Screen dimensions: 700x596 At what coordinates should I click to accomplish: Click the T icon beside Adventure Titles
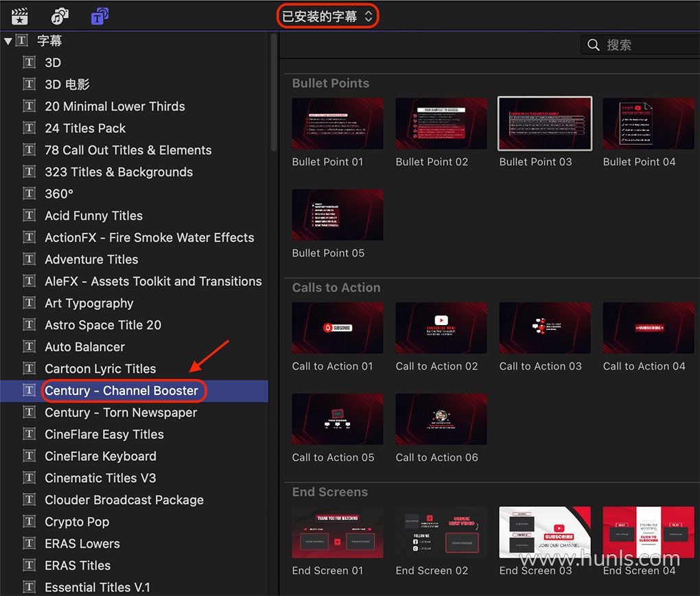[29, 259]
